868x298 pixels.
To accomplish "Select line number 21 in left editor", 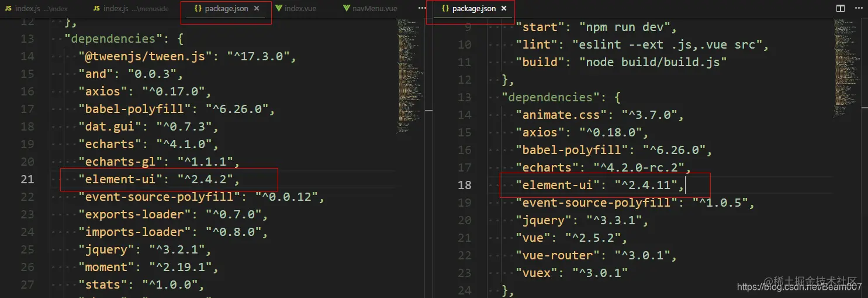I will (x=27, y=179).
